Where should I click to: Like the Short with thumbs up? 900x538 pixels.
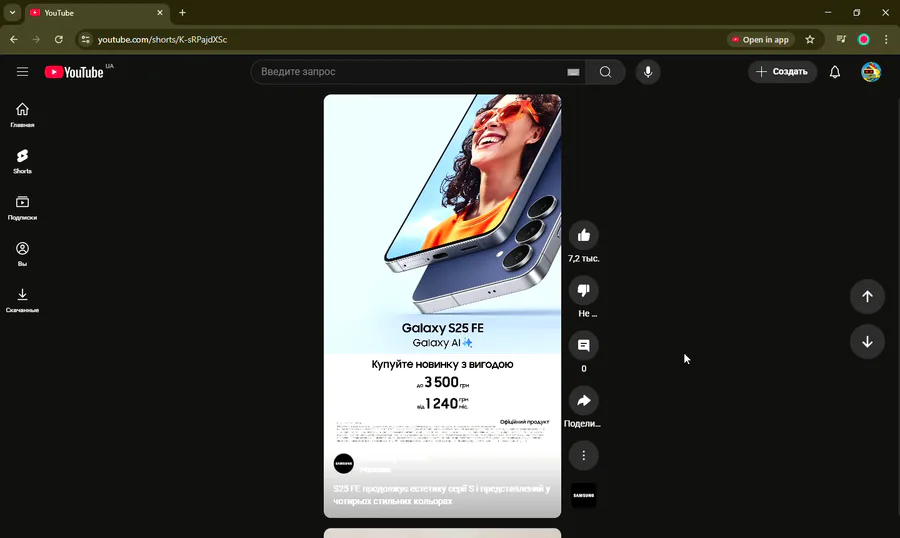click(584, 235)
